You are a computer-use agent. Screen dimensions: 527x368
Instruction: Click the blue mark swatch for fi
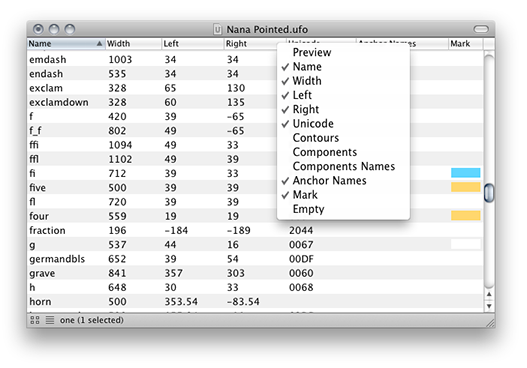(465, 173)
